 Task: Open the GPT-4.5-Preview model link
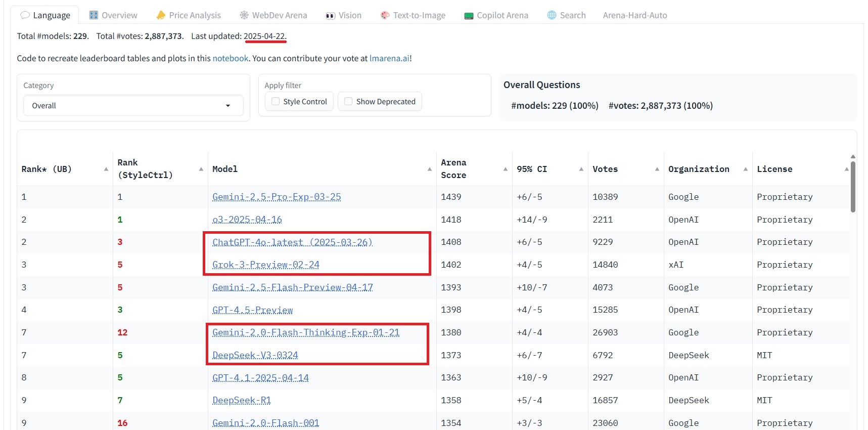pyautogui.click(x=253, y=310)
